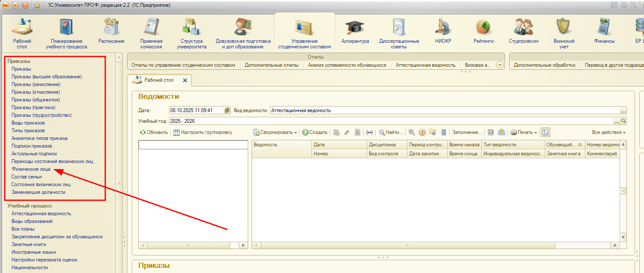Open the Все действия dropdown
This screenshot has width=644, height=273.
(608, 133)
